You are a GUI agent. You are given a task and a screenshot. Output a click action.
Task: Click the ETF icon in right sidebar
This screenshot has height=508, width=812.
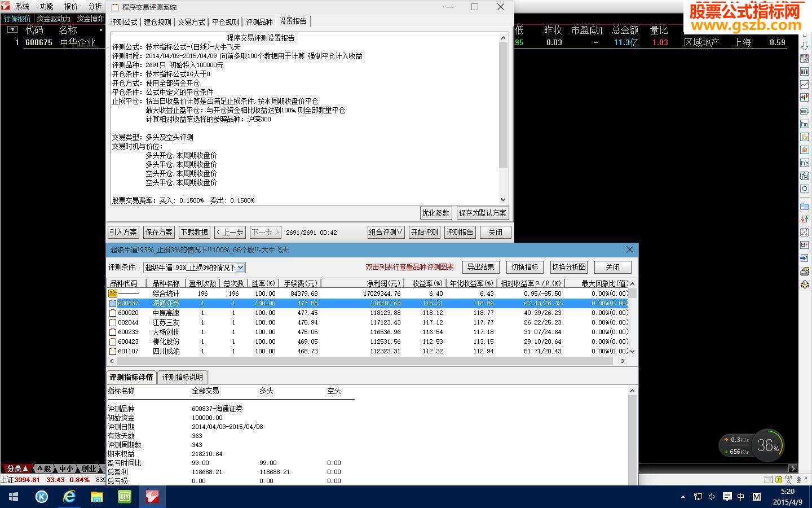(805, 245)
